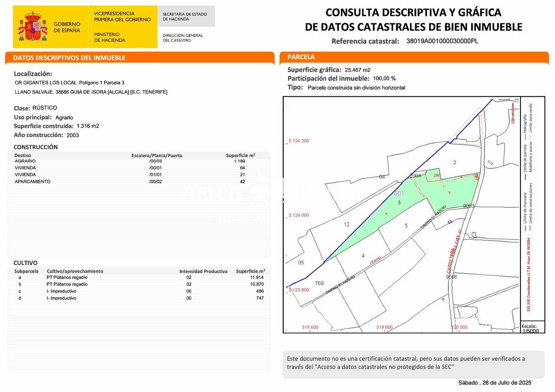Select the Datos Descriptivos del Inmueble header
The height and width of the screenshot is (392, 555).
[x=69, y=58]
